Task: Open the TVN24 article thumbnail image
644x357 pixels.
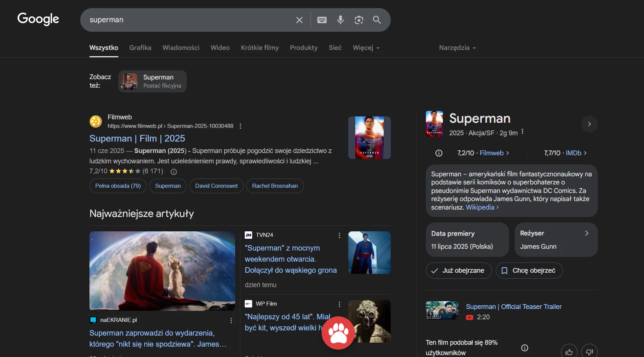Action: (369, 253)
